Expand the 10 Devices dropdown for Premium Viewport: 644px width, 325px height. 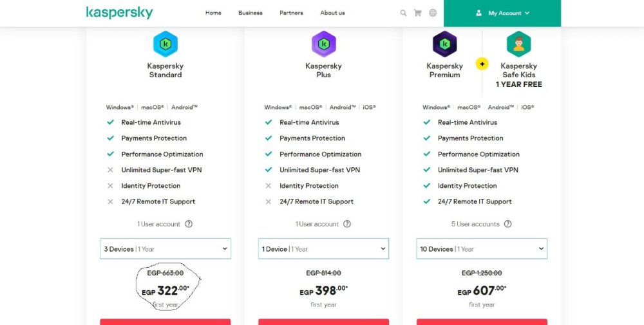coord(482,249)
